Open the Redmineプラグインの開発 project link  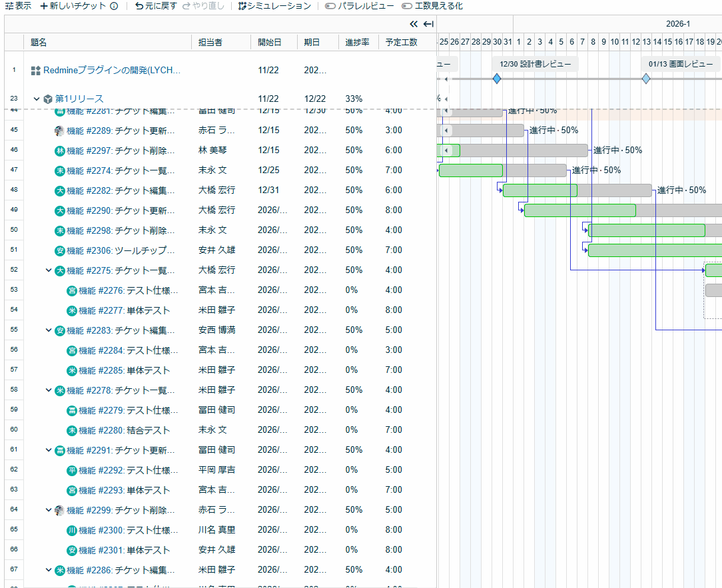112,71
